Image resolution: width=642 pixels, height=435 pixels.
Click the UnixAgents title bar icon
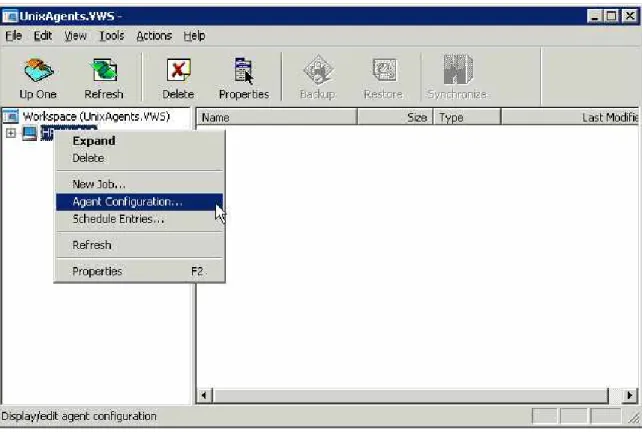(10, 16)
